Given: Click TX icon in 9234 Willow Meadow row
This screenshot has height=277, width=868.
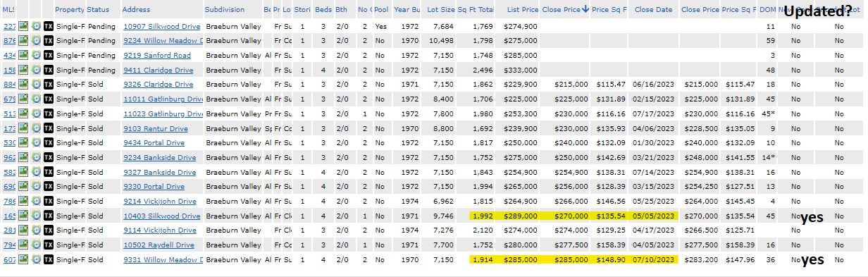Looking at the screenshot, I should point(49,41).
